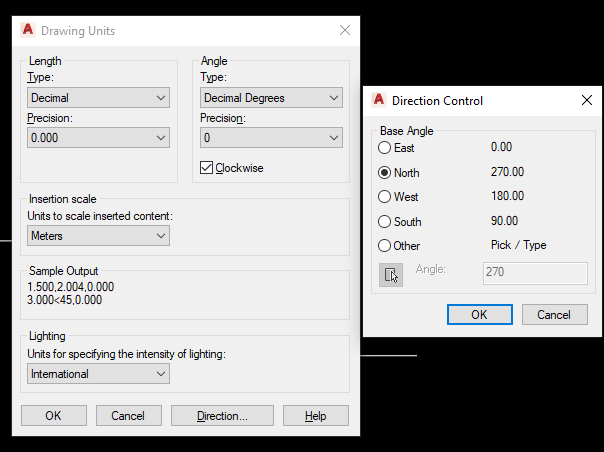Click AutoCAD logo in Drawing Units title
This screenshot has width=604, height=452.
[28, 30]
